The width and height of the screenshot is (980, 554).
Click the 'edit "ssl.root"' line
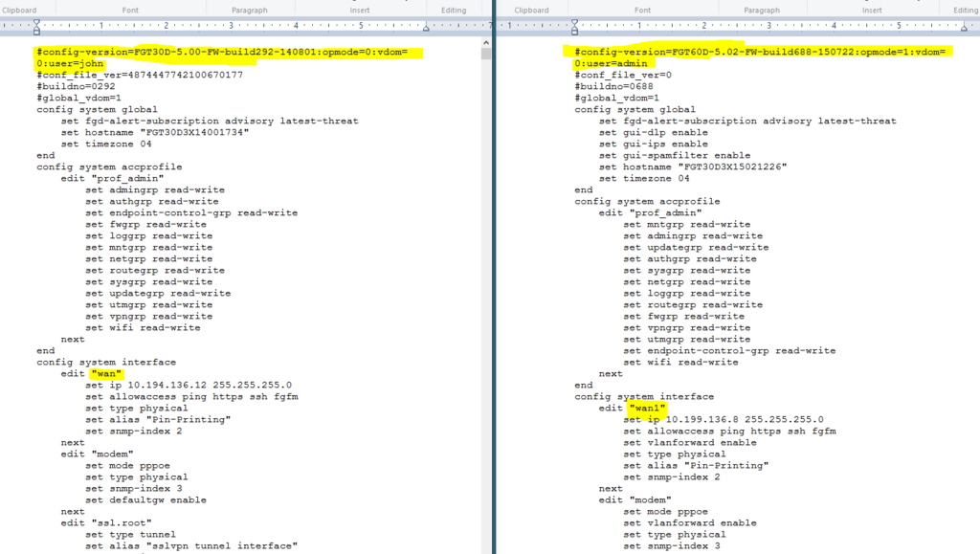pyautogui.click(x=106, y=522)
